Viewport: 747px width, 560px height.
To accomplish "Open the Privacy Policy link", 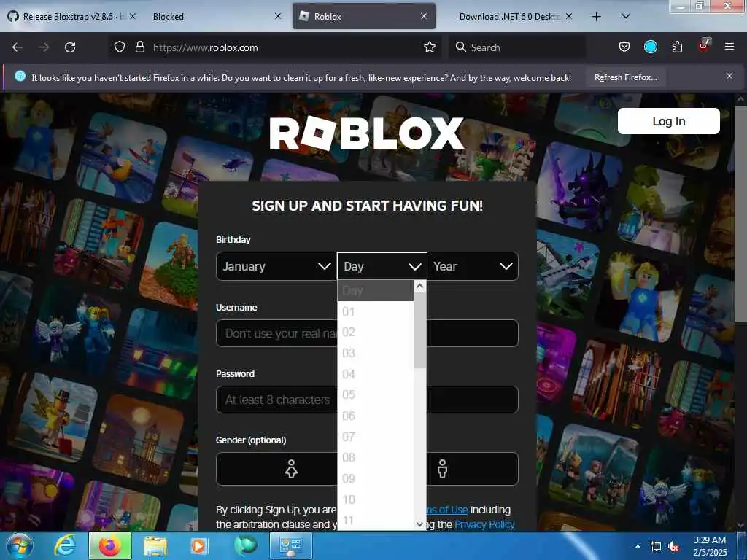I will click(x=484, y=524).
